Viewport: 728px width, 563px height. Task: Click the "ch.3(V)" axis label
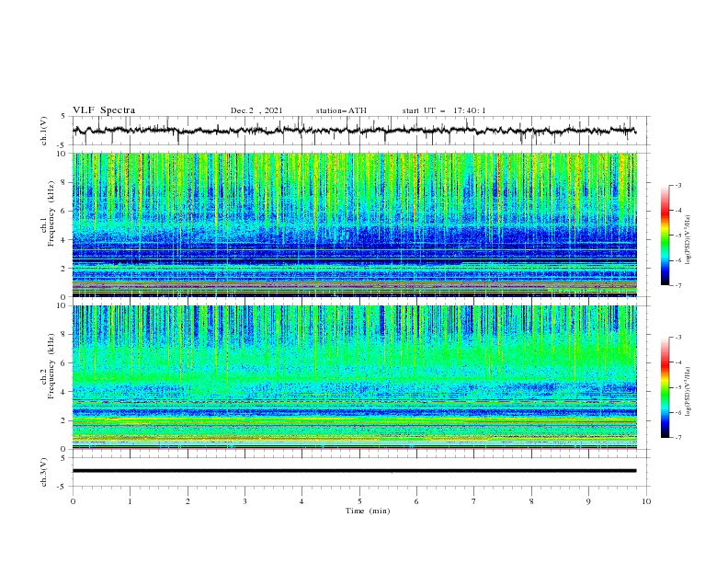point(44,472)
